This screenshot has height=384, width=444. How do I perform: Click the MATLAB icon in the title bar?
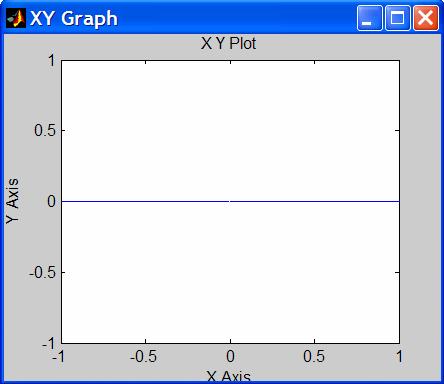click(16, 18)
